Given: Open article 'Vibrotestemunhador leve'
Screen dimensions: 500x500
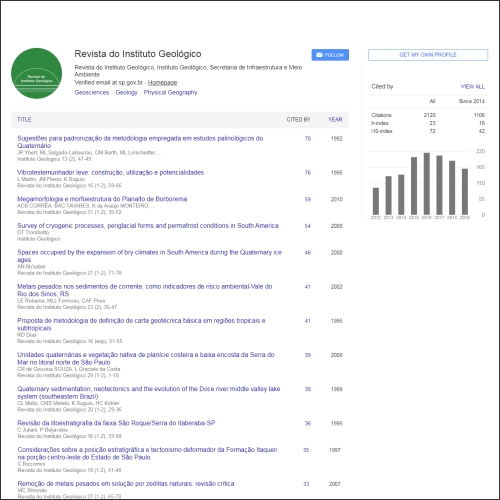Looking at the screenshot, I should click(x=110, y=173).
